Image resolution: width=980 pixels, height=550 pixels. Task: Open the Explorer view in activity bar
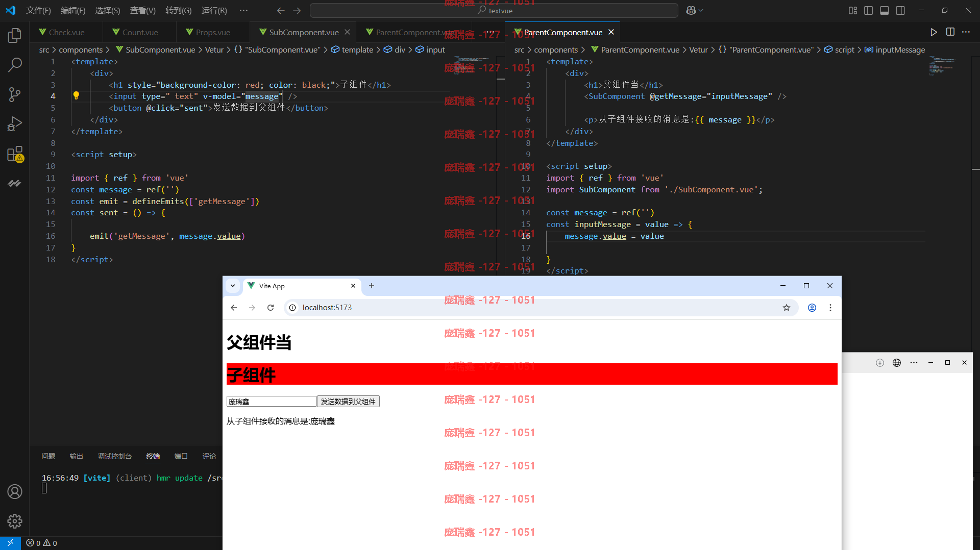pyautogui.click(x=15, y=35)
